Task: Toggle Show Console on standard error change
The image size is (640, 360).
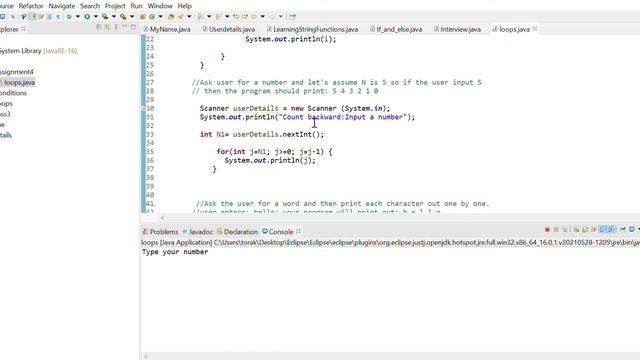Action: tap(611, 230)
